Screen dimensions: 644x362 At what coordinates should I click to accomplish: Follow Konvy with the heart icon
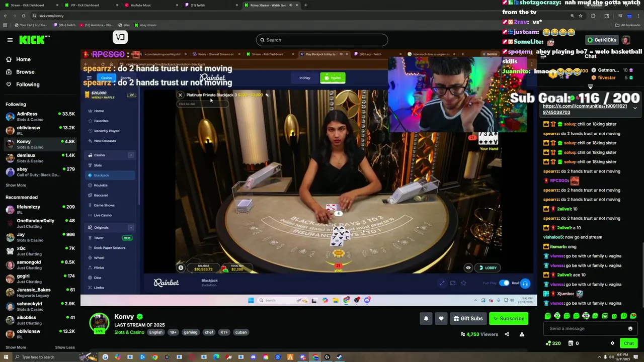pyautogui.click(x=441, y=318)
